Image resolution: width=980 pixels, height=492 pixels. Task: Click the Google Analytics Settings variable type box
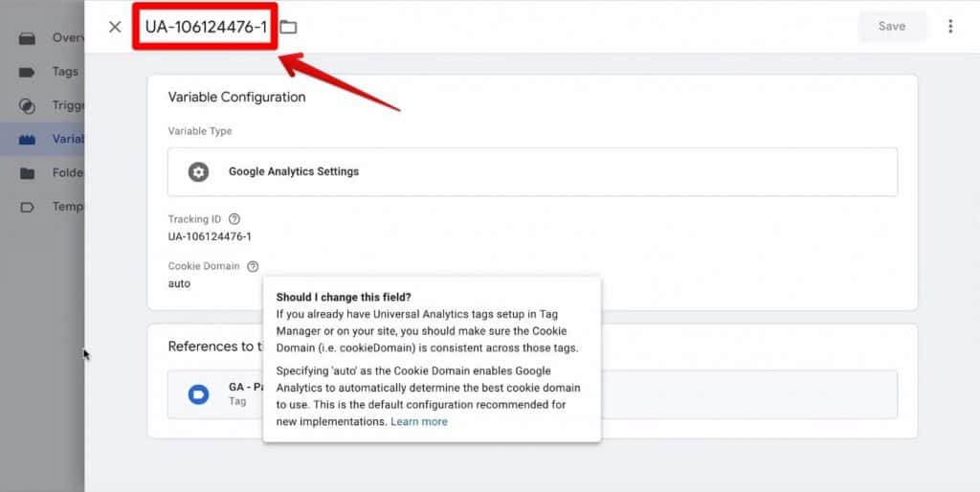pos(532,172)
